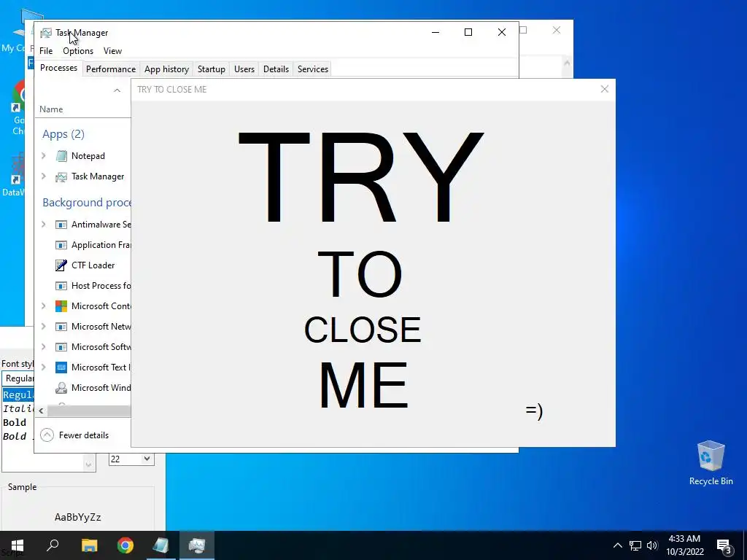
Task: Click the Host Process row icon
Action: (x=61, y=286)
